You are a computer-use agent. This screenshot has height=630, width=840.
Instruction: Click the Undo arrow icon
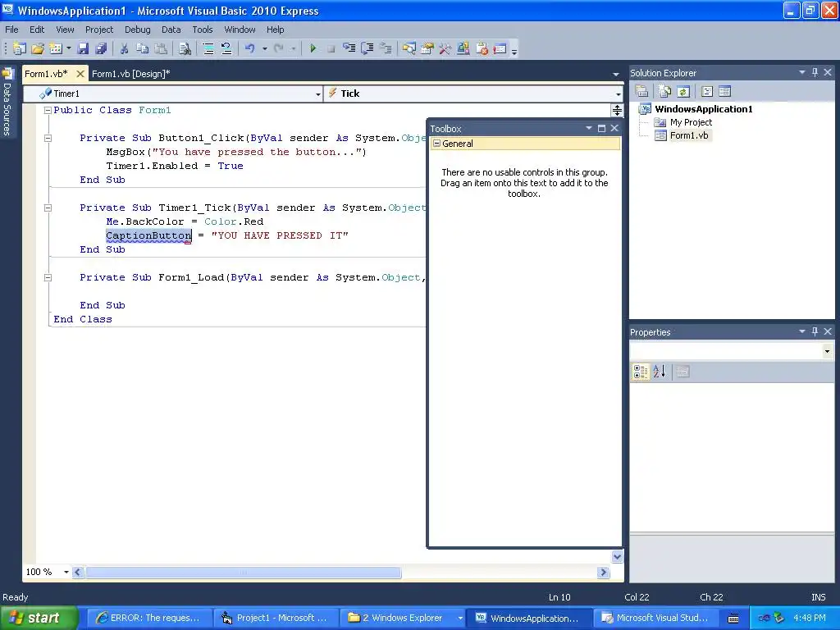(250, 48)
